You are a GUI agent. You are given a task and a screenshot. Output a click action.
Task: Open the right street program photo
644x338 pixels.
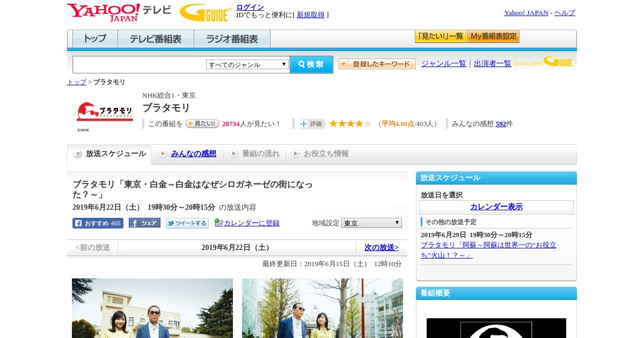pos(323,308)
